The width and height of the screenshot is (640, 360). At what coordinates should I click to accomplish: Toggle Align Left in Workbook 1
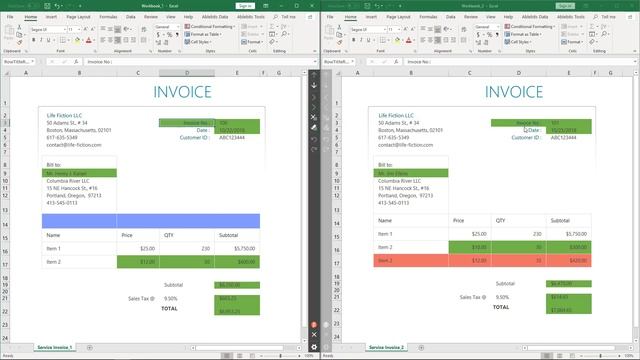point(103,40)
